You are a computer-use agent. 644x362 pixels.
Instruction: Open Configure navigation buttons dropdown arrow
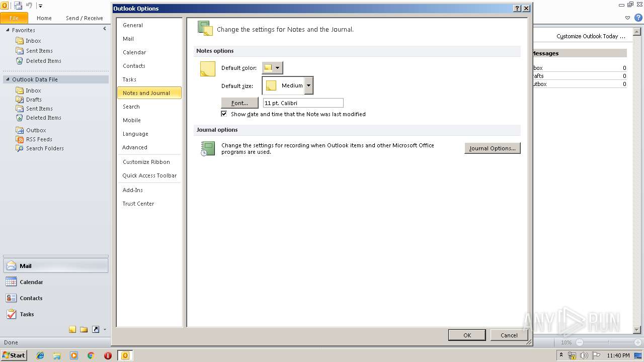(x=105, y=330)
